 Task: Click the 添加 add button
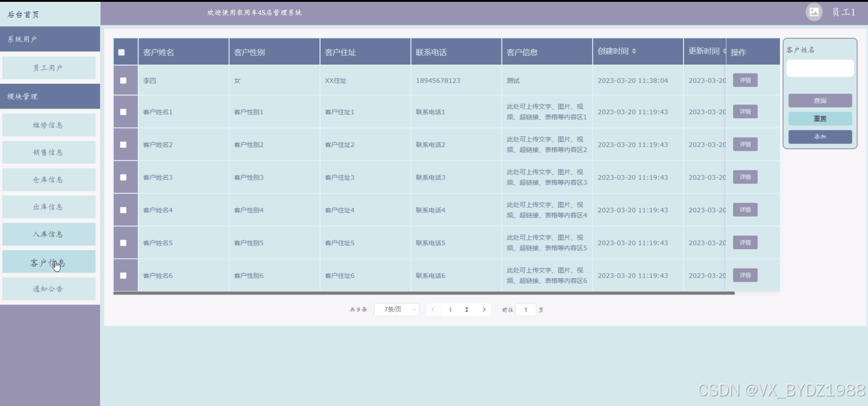(820, 137)
